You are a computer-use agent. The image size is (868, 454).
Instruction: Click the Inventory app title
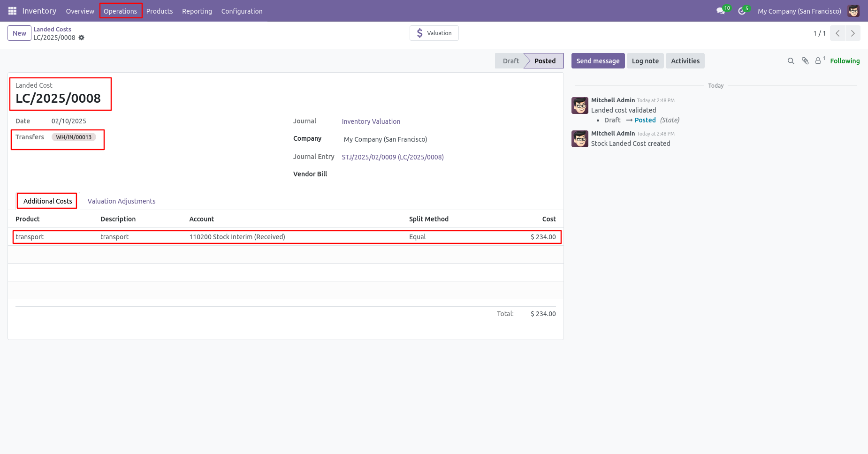39,11
